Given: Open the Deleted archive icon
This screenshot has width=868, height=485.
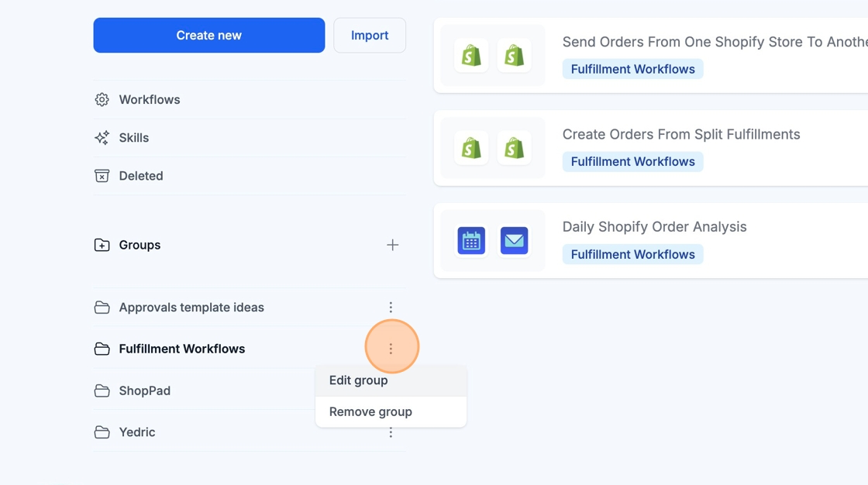Looking at the screenshot, I should [x=102, y=176].
